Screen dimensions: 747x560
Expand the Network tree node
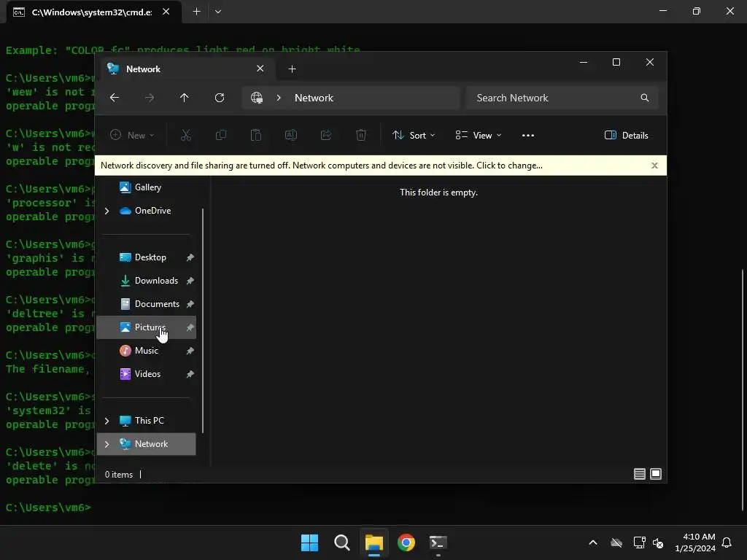[x=107, y=444]
